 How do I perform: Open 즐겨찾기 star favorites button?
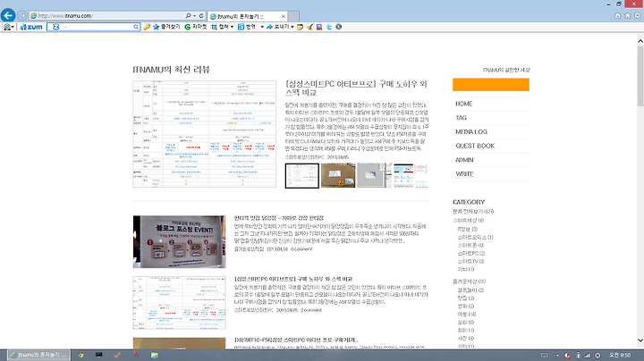click(166, 27)
